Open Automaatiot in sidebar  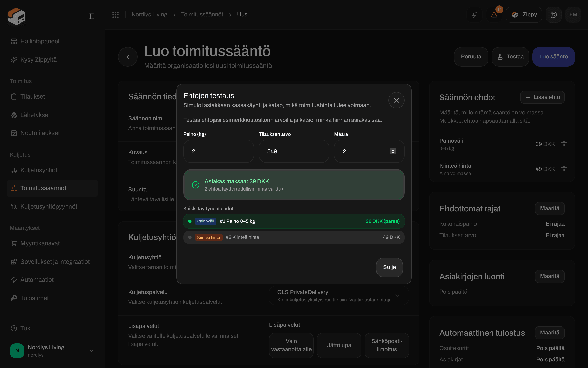click(52, 280)
